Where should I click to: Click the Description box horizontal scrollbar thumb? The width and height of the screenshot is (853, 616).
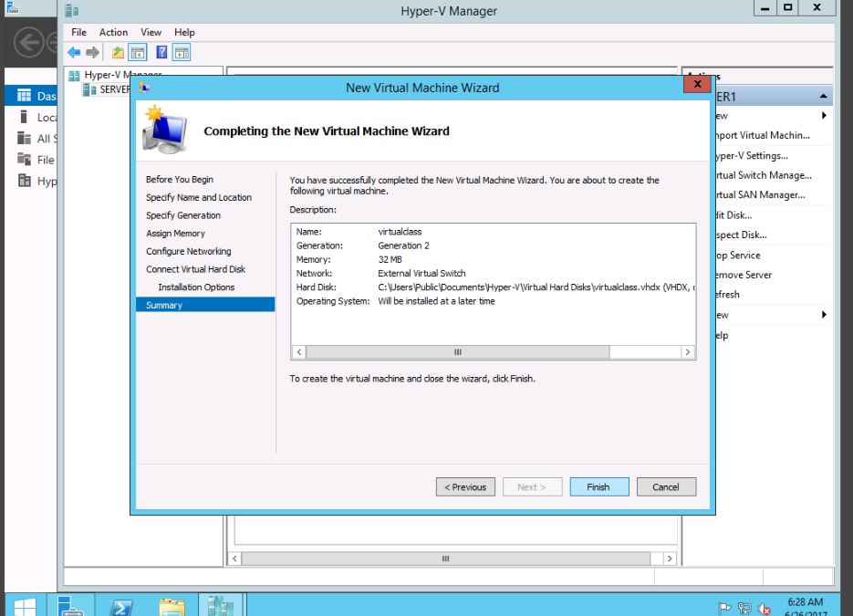pyautogui.click(x=457, y=352)
